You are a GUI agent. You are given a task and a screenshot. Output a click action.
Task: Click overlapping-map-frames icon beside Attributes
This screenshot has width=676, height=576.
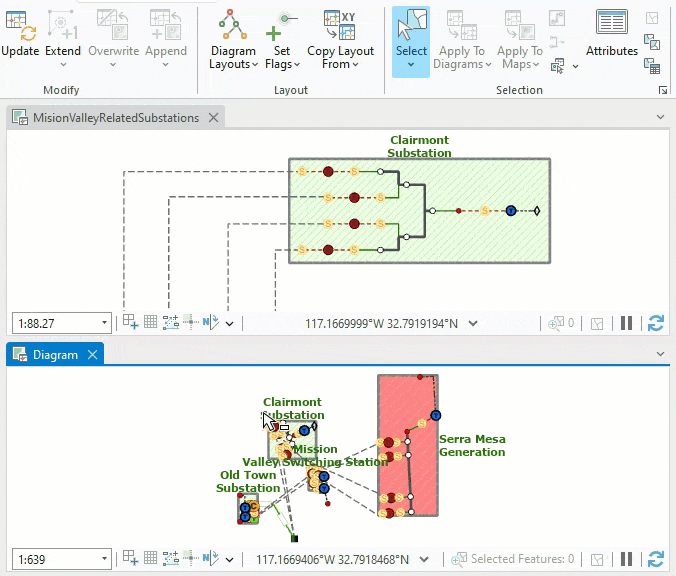[652, 42]
